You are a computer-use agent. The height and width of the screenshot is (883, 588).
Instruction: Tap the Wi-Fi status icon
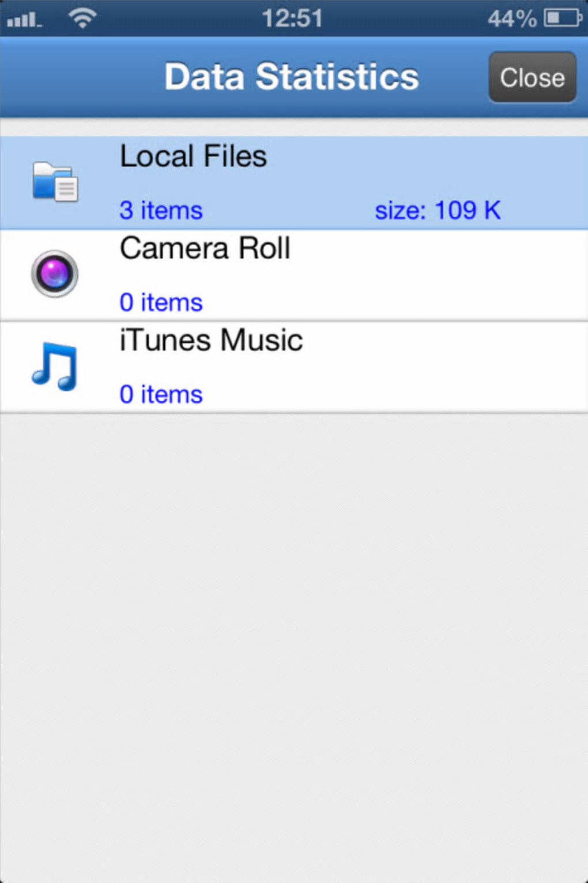(x=82, y=18)
